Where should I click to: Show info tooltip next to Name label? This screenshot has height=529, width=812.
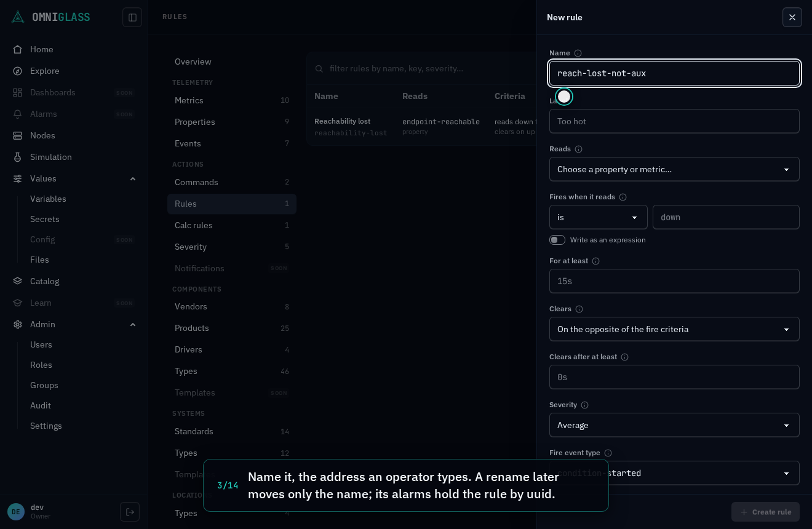click(x=578, y=53)
